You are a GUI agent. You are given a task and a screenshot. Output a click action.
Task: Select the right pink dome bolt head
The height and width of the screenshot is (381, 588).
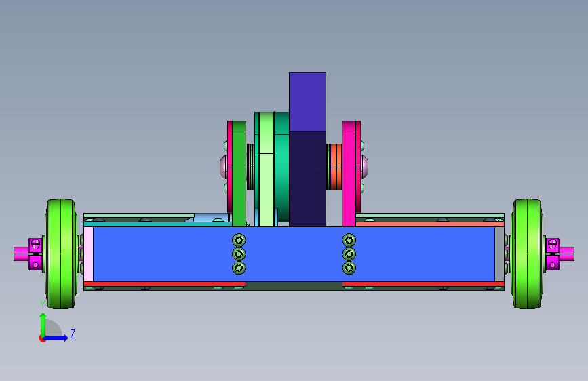(364, 167)
